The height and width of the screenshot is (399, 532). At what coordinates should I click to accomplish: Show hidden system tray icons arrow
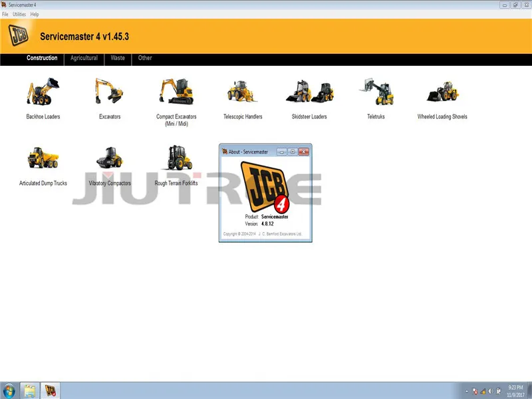pyautogui.click(x=467, y=392)
